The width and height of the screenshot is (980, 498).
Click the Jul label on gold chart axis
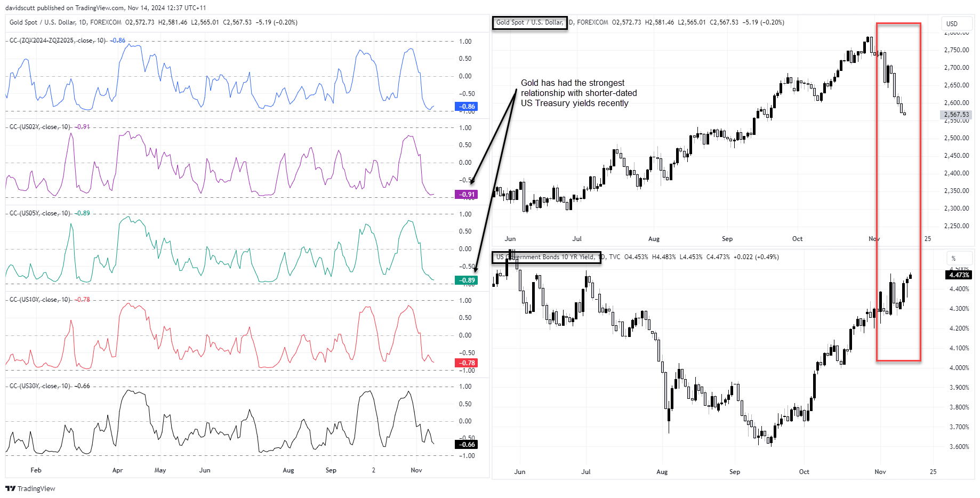(577, 239)
